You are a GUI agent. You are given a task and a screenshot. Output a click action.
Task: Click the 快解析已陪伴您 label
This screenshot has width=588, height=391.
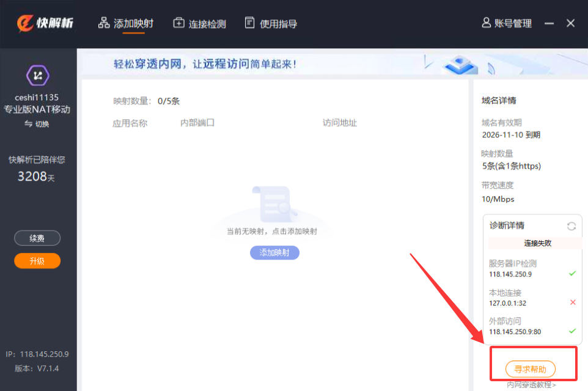(37, 159)
